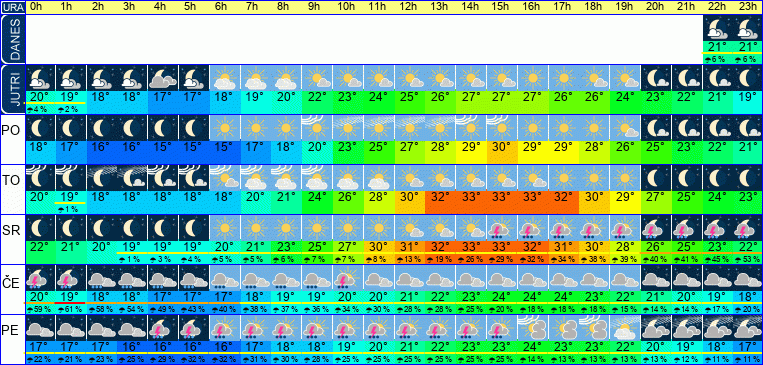Select the JUTRI 0h moon and cloud icon

[39, 78]
